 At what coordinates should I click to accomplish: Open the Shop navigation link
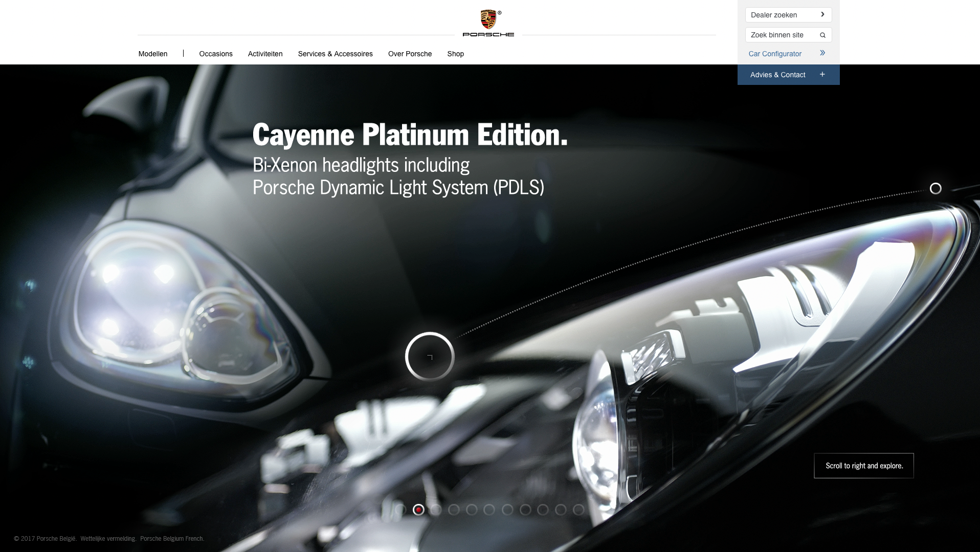(x=455, y=54)
